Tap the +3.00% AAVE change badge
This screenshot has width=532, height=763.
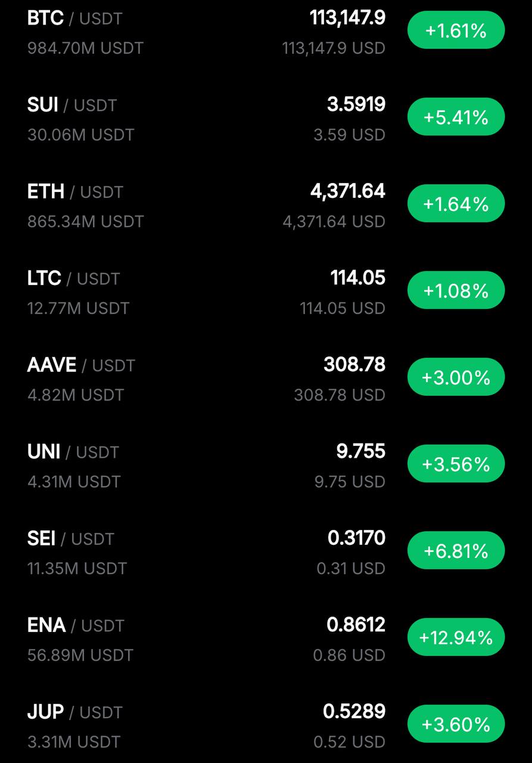[x=456, y=377]
